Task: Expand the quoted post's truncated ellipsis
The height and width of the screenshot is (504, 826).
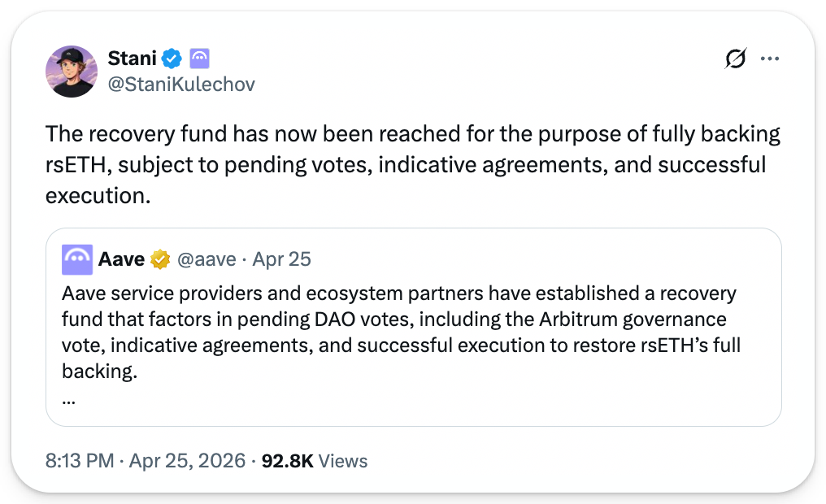Action: (x=68, y=400)
